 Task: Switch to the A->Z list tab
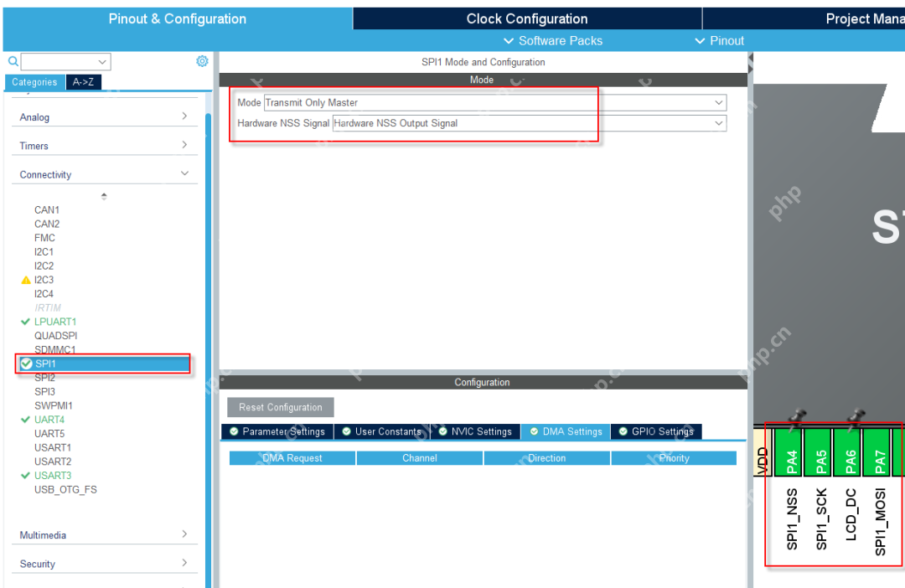click(83, 82)
